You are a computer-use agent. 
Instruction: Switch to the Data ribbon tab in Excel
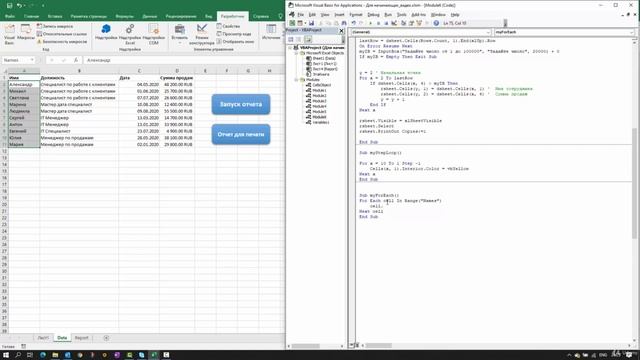(149, 16)
